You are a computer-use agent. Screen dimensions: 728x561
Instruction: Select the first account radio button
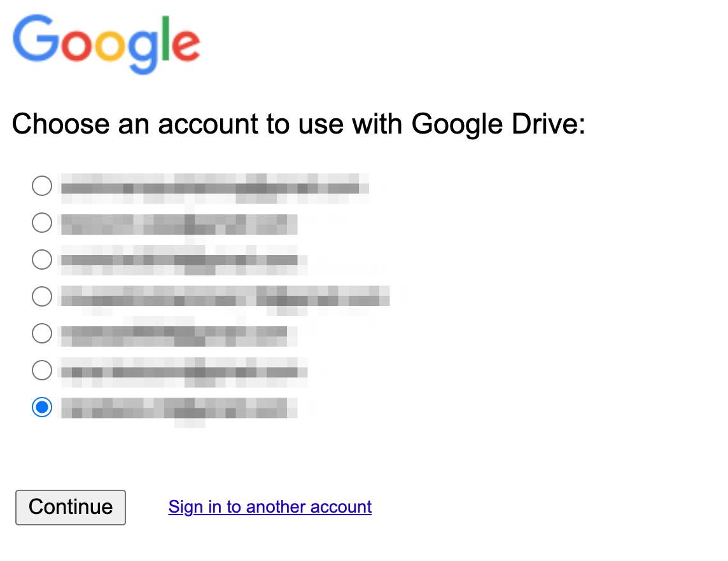coord(42,186)
